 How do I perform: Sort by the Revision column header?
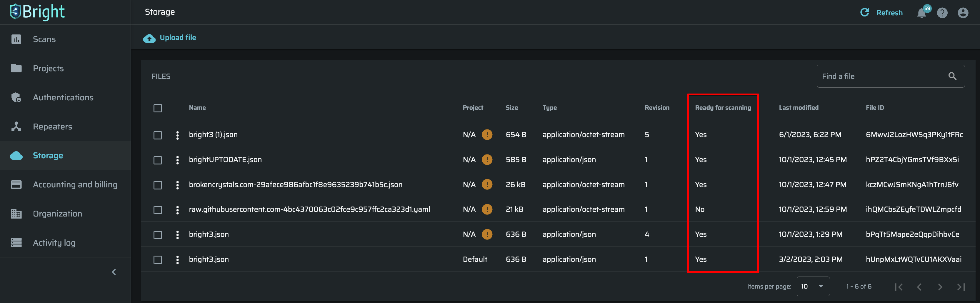pyautogui.click(x=657, y=108)
